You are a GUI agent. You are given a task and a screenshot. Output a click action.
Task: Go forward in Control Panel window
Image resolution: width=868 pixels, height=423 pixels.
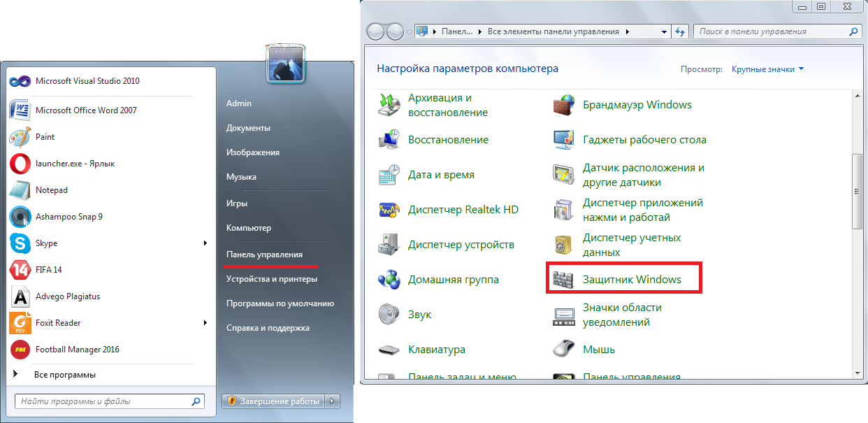pos(396,32)
